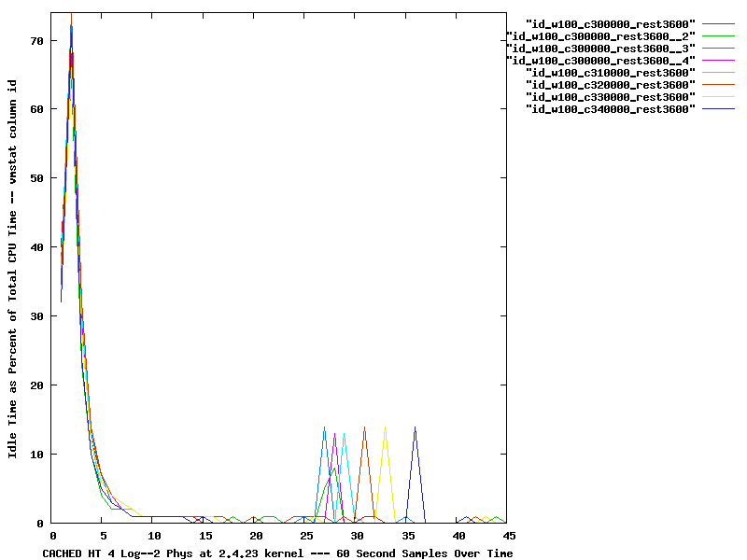Click x-axis tick label 45
This screenshot has width=747, height=560.
tap(509, 536)
